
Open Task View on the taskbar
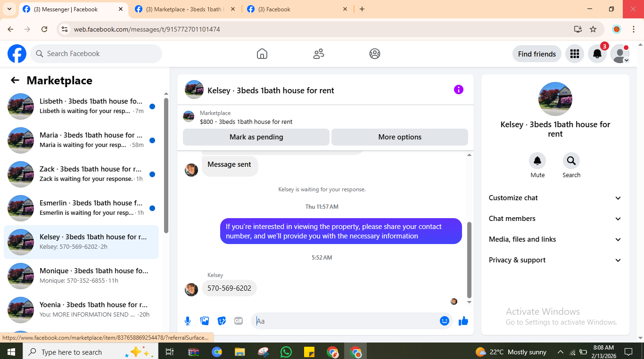point(170,352)
